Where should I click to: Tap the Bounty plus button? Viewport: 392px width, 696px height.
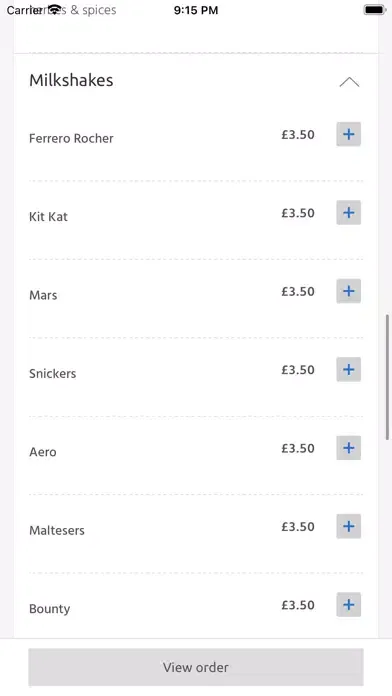pos(348,605)
